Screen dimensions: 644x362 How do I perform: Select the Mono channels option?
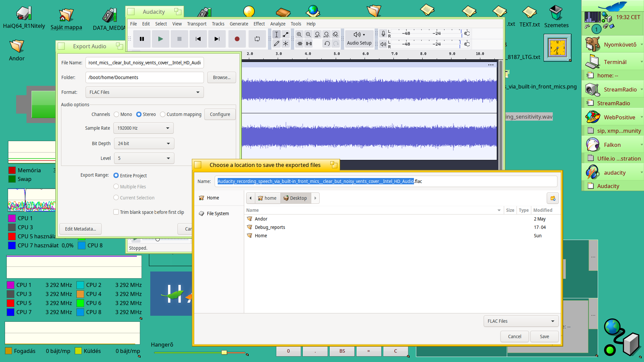point(116,114)
